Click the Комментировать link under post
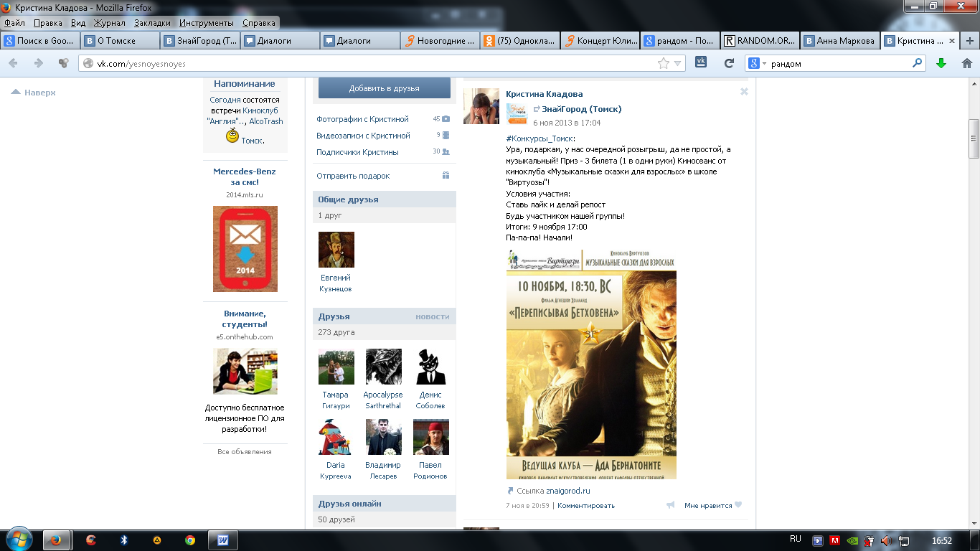This screenshot has width=980, height=551. 586,505
